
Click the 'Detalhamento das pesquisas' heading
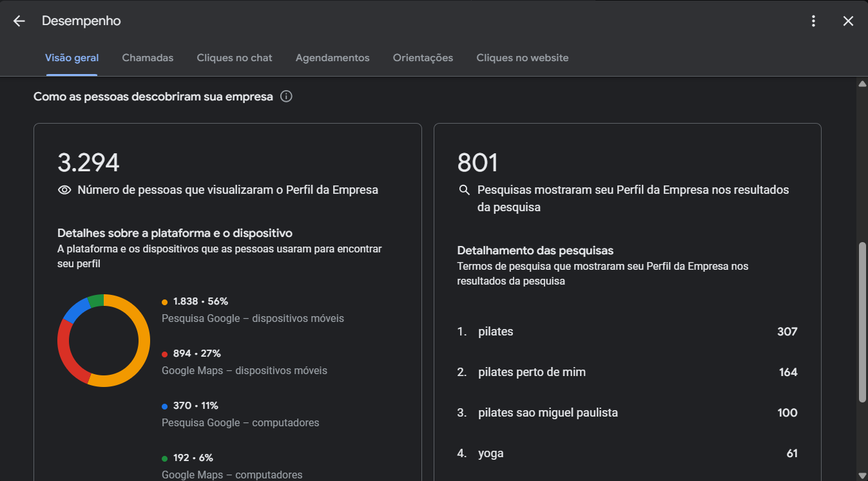pyautogui.click(x=535, y=250)
